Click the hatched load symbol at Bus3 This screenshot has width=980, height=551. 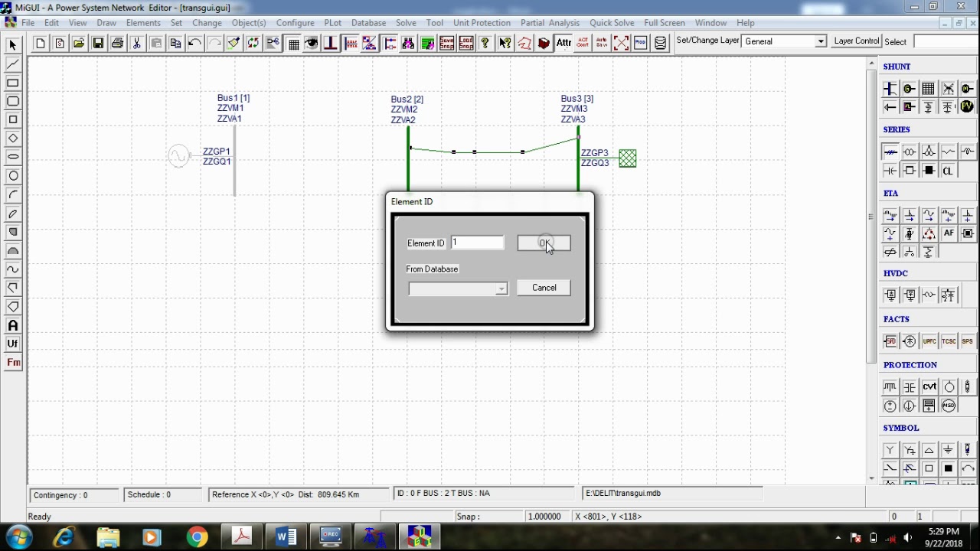coord(627,158)
